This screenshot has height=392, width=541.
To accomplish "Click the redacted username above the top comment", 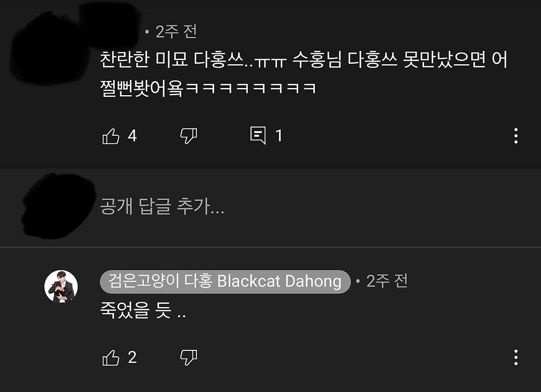I will click(110, 26).
